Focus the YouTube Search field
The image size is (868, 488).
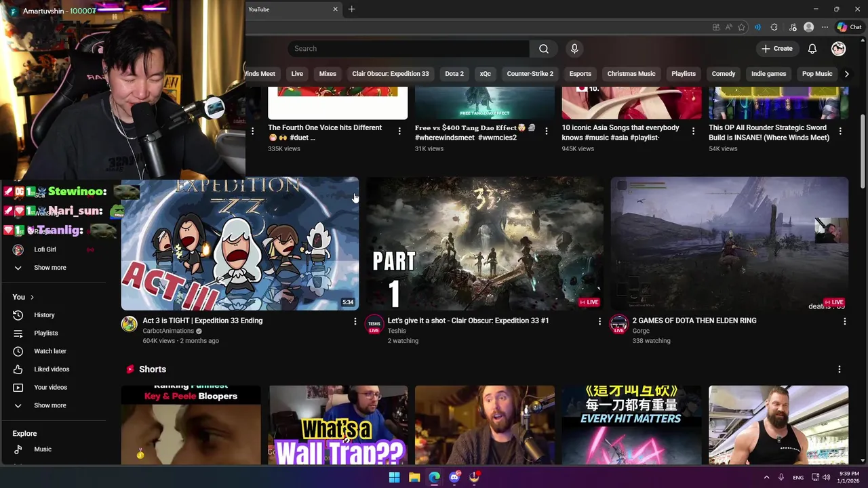tap(409, 49)
